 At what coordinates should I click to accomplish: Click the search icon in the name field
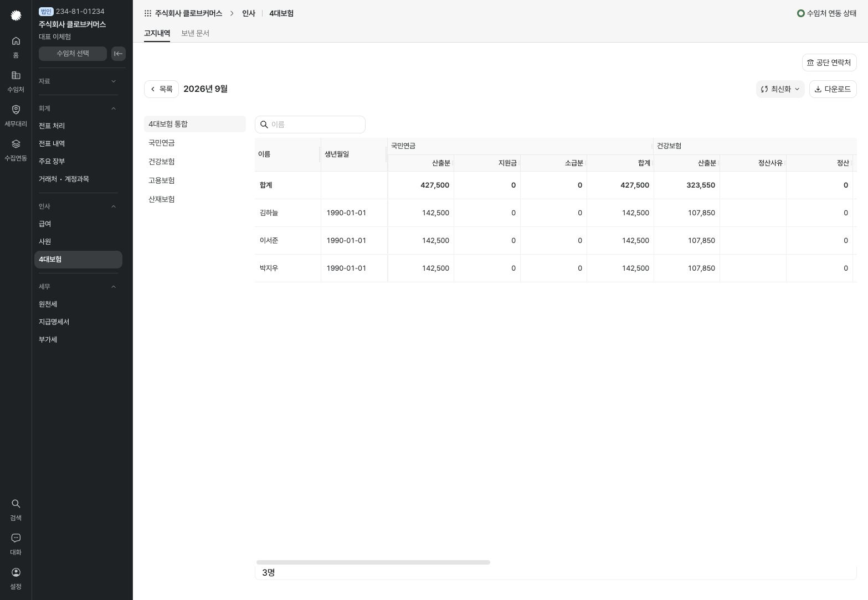(x=264, y=125)
